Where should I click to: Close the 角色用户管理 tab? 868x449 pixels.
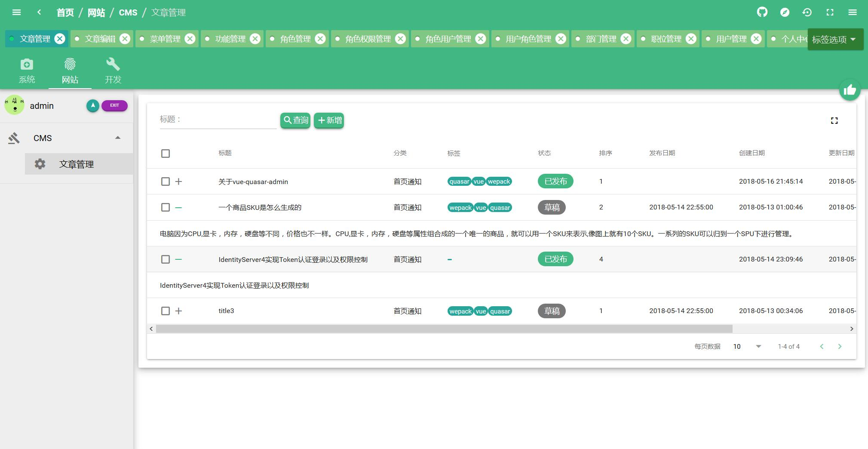(x=481, y=39)
